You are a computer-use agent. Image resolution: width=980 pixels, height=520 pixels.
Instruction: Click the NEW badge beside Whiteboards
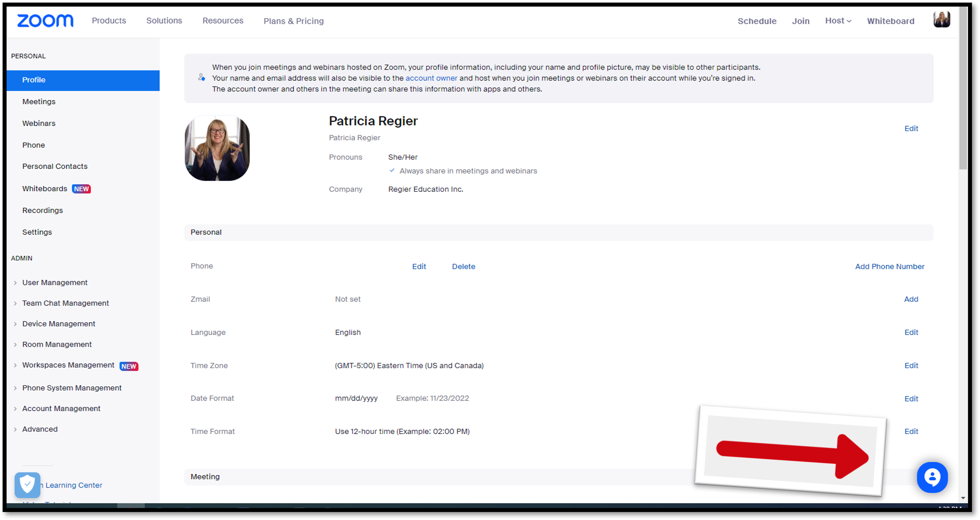point(81,189)
